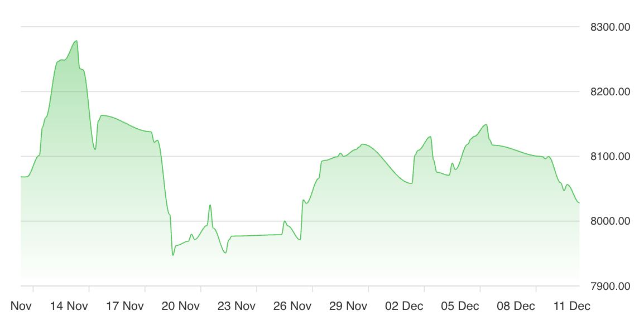Click the 8100.00 price axis label
Viewport: 644px width, 330px height.
tap(610, 157)
